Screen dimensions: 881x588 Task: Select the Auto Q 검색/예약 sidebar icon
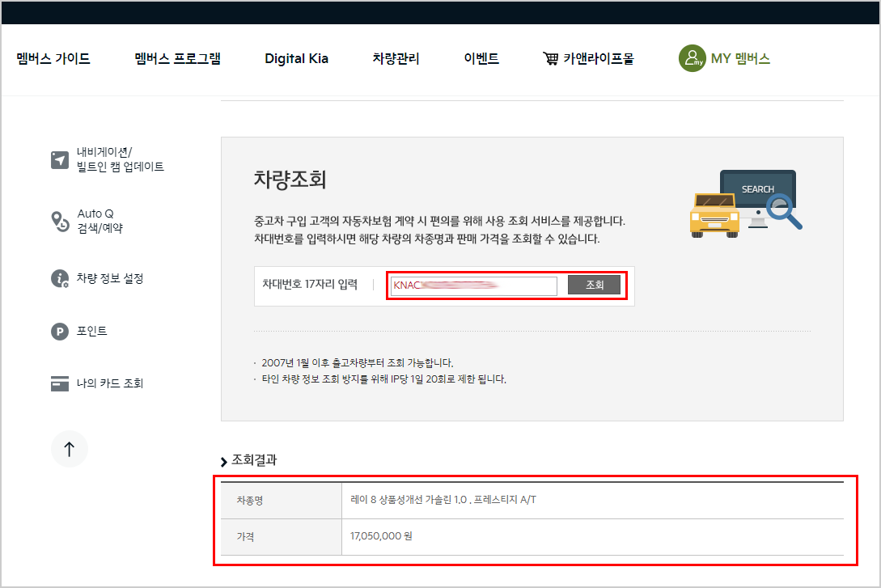59,219
